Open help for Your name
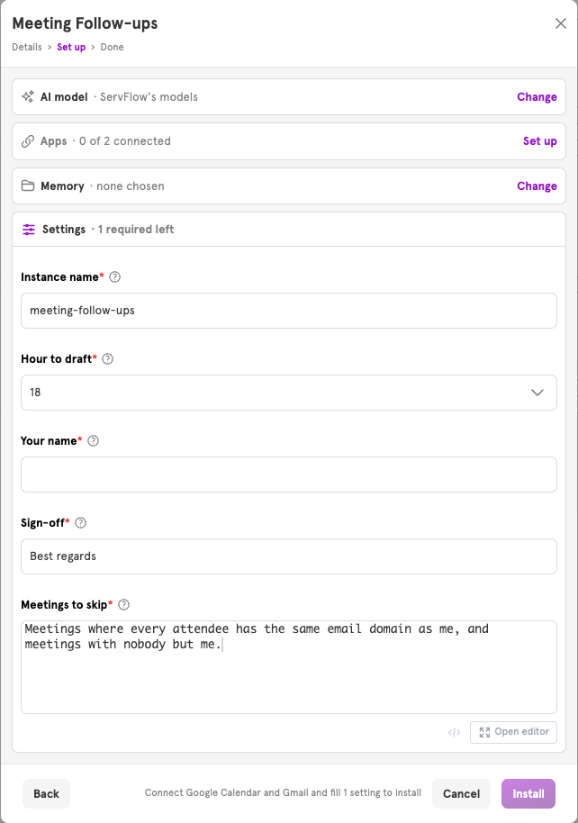Screen dimensions: 578x823 tap(93, 441)
